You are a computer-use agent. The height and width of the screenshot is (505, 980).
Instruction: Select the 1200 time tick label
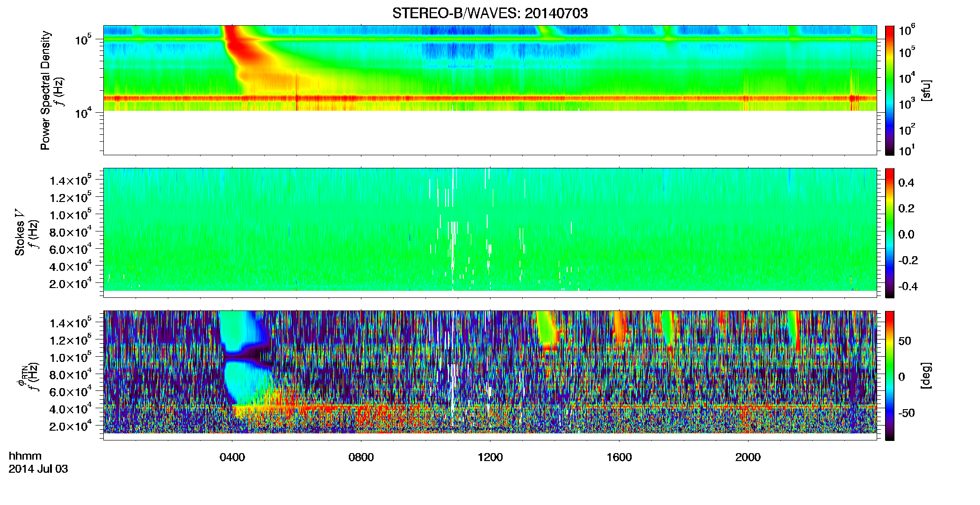(490, 457)
